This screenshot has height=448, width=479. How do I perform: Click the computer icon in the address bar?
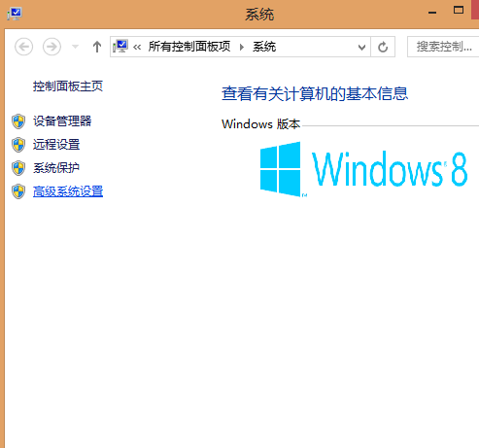(x=120, y=47)
